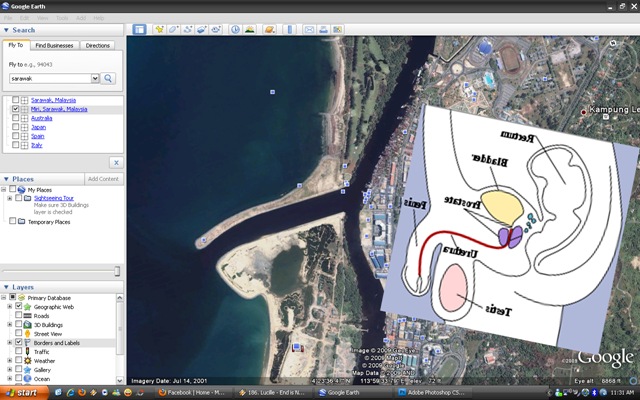Enable the Traffic layer checkbox

[x=18, y=351]
